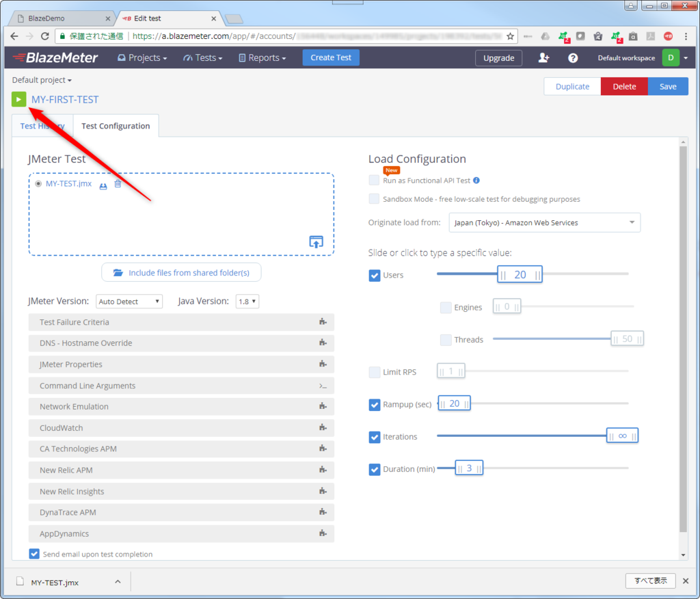Save the test configuration
The height and width of the screenshot is (599, 700).
tap(668, 86)
